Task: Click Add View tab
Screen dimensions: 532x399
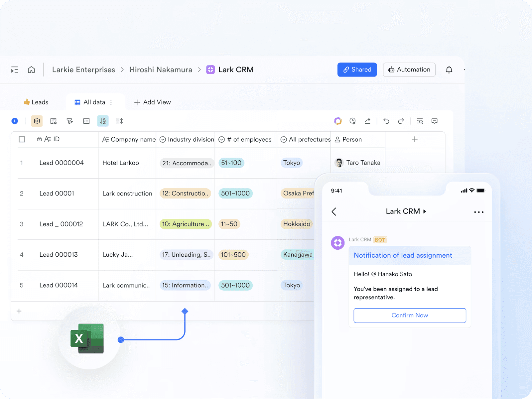Action: (x=152, y=102)
